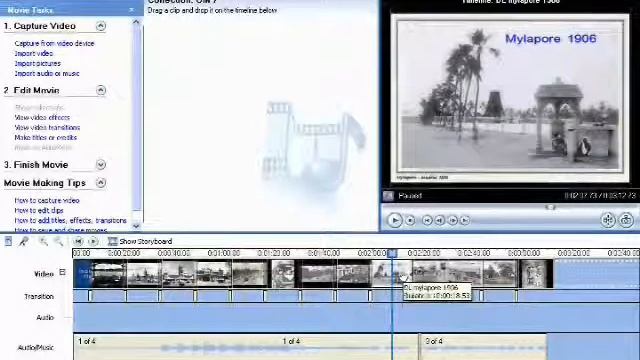This screenshot has height=360, width=640.
Task: Rewind the timeline to start
Action: point(78,241)
